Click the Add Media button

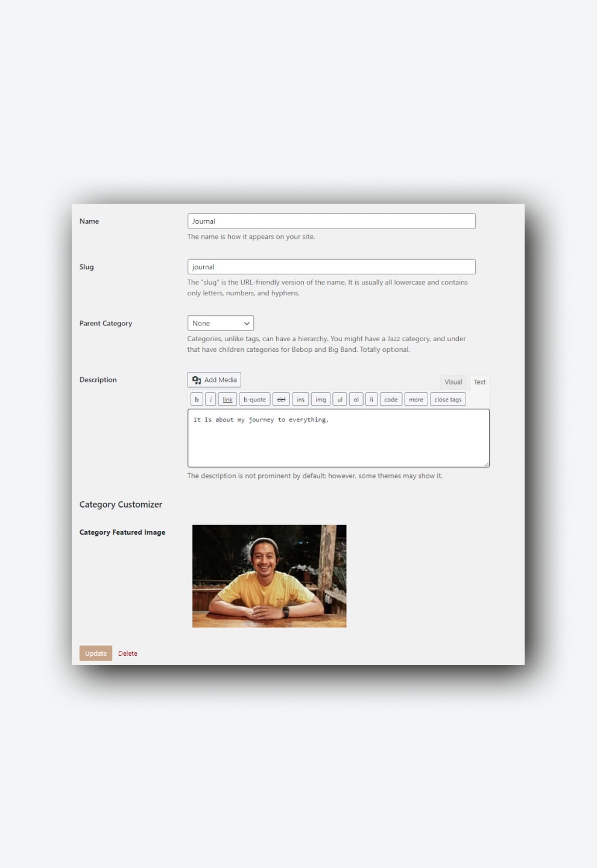(x=214, y=380)
